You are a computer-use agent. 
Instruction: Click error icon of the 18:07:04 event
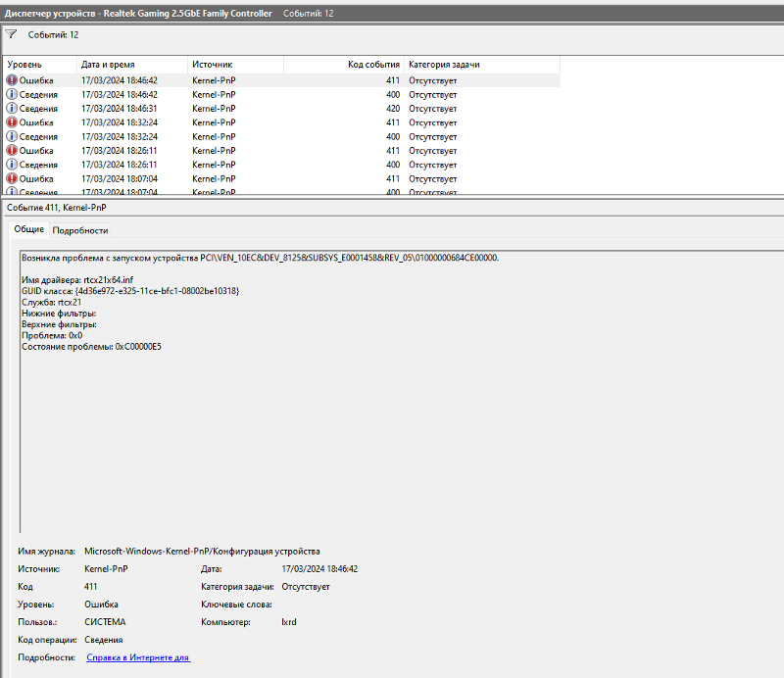(12, 179)
